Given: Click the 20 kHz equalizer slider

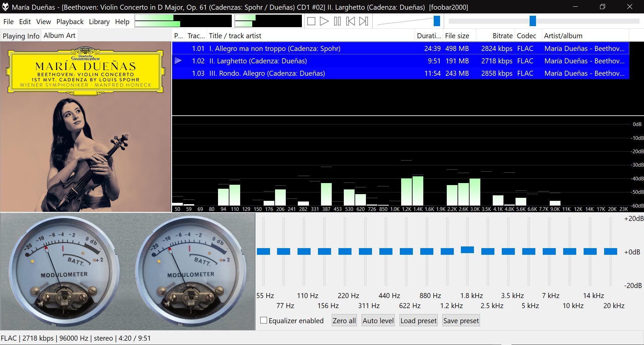Looking at the screenshot, I should (x=611, y=251).
